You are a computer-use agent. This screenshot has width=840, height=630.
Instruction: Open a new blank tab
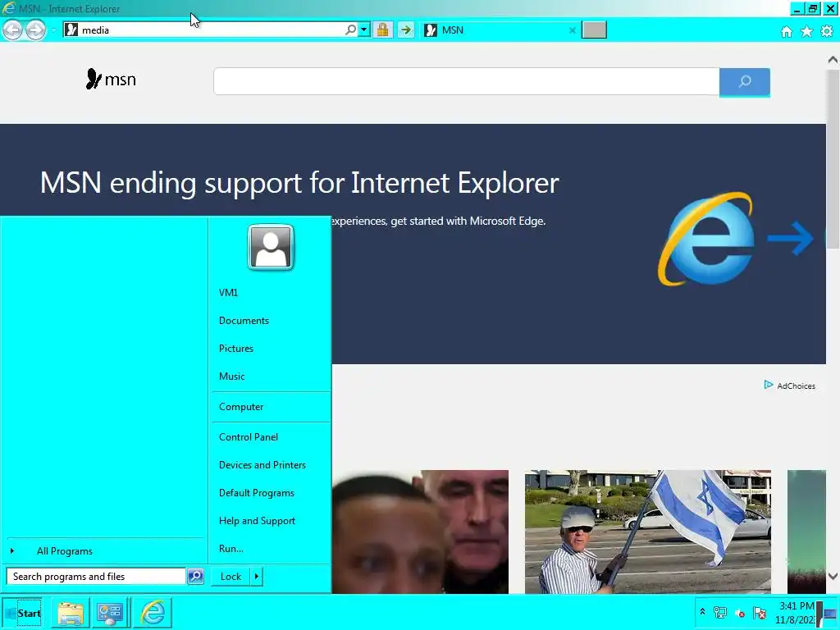[594, 30]
